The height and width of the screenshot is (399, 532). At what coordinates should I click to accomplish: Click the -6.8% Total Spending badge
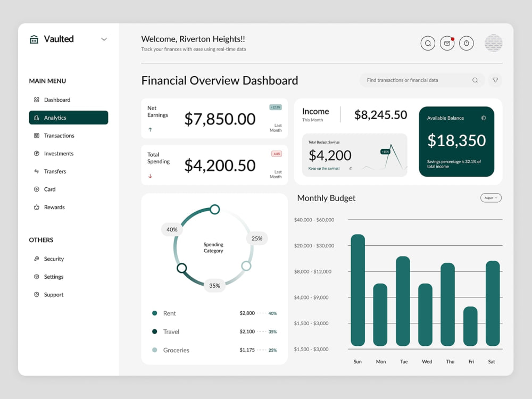(x=277, y=154)
